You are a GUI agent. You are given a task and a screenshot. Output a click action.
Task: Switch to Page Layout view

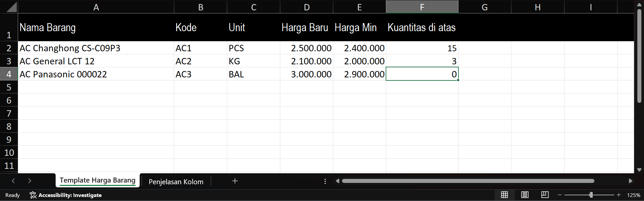coord(525,195)
